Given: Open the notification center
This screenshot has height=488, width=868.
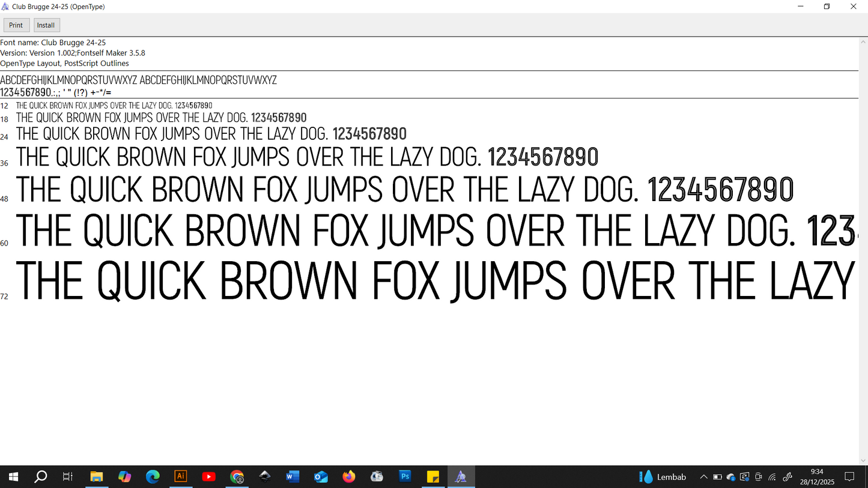Looking at the screenshot, I should coord(849,477).
